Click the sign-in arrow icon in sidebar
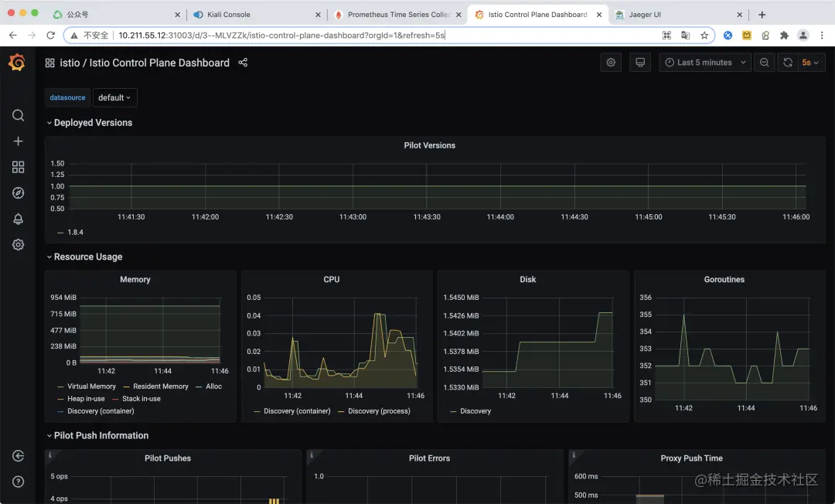 coord(18,455)
